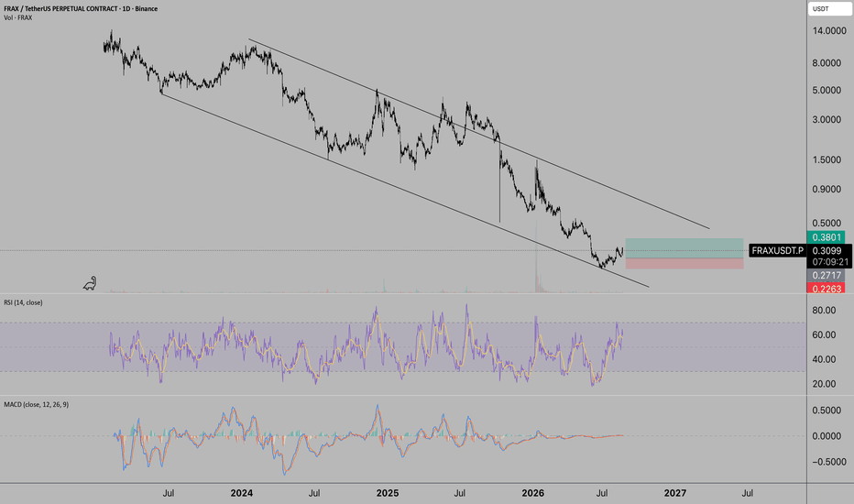Click the dinosaur logo icon on chart
The image size is (854, 504).
90,283
